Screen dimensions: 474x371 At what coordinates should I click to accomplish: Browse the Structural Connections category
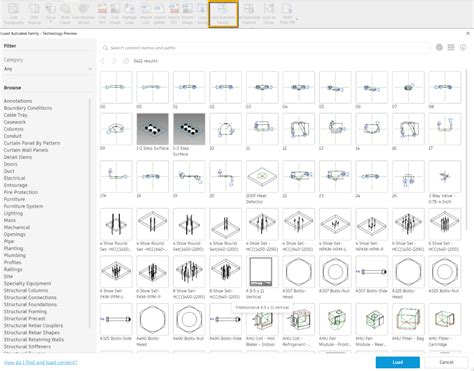[30, 297]
